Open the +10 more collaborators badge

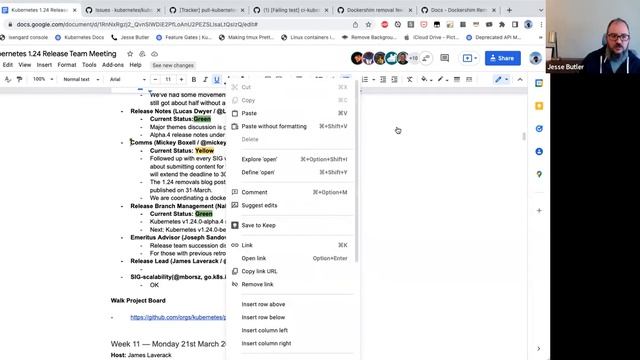tap(413, 58)
